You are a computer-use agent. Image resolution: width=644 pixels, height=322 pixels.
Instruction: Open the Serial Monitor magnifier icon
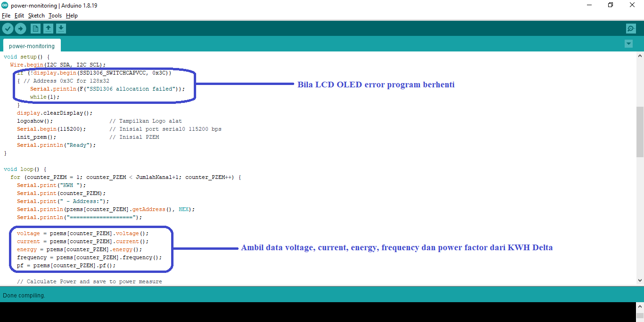[631, 29]
